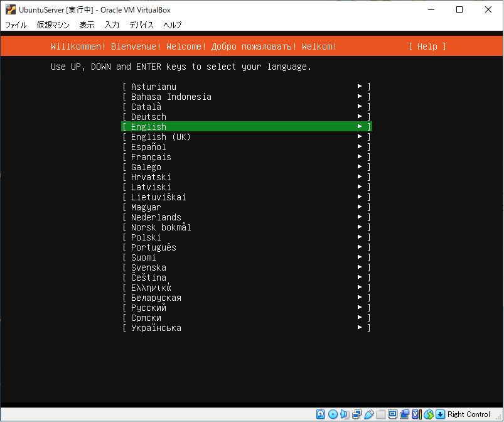Click the network adapter status icon
Viewport: 504px width, 422px height.
click(x=357, y=414)
